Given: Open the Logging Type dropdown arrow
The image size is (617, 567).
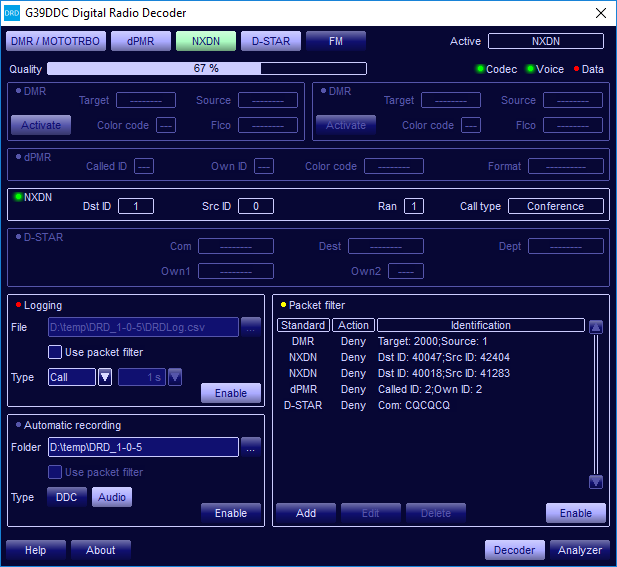Looking at the screenshot, I should [105, 377].
